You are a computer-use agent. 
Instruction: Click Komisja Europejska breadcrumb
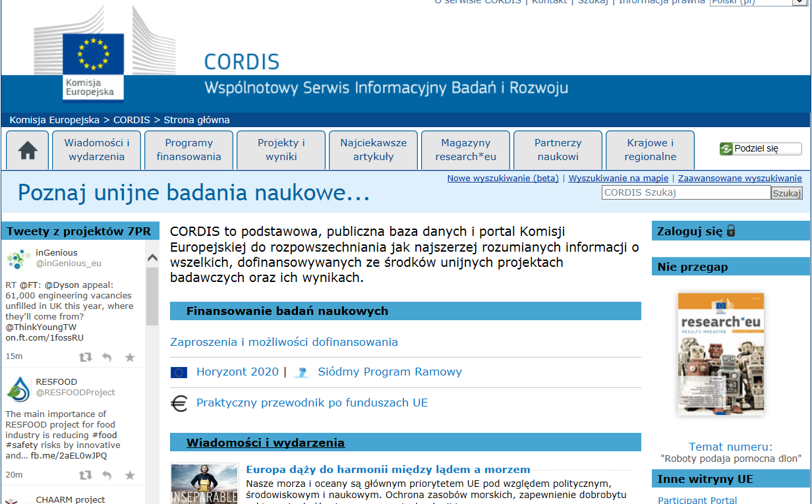[55, 120]
